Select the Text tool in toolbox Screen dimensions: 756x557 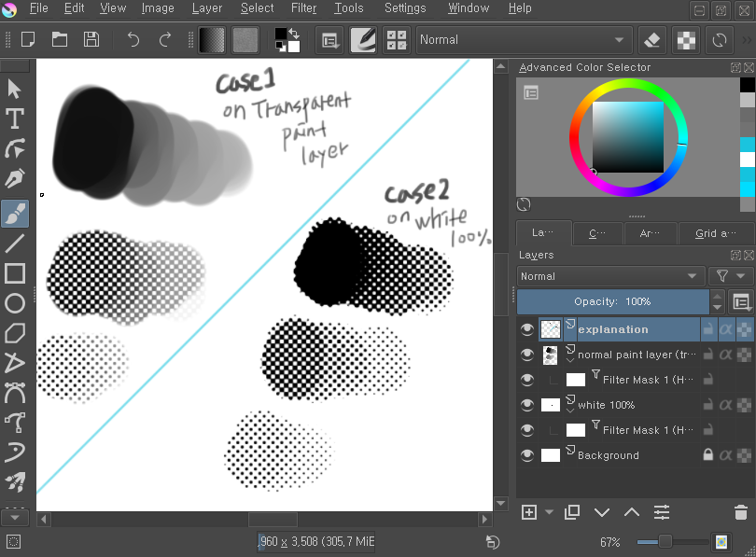(15, 118)
